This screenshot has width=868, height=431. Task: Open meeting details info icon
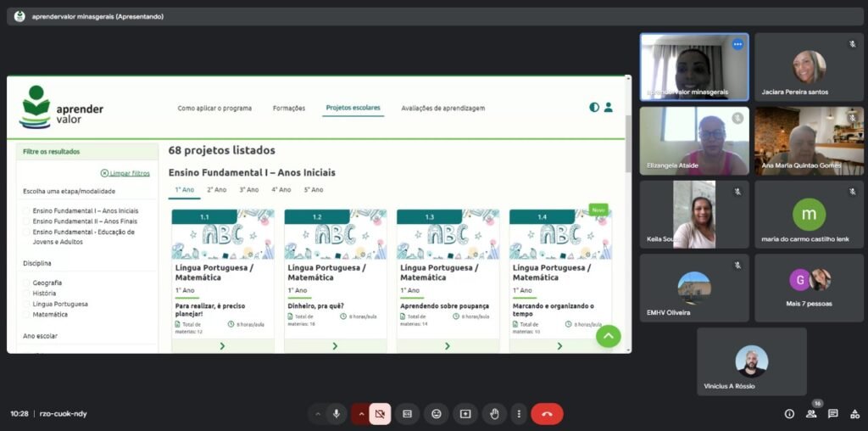[x=789, y=414]
